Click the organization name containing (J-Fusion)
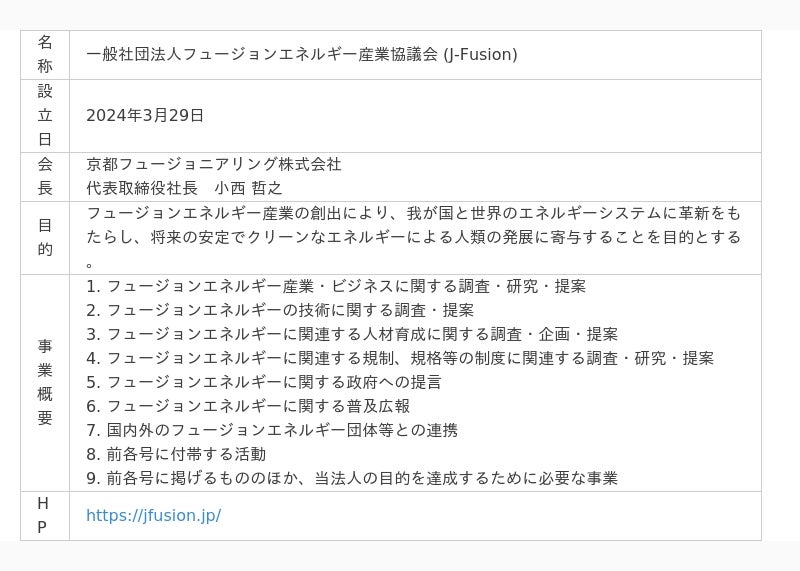800x571 pixels. point(301,54)
